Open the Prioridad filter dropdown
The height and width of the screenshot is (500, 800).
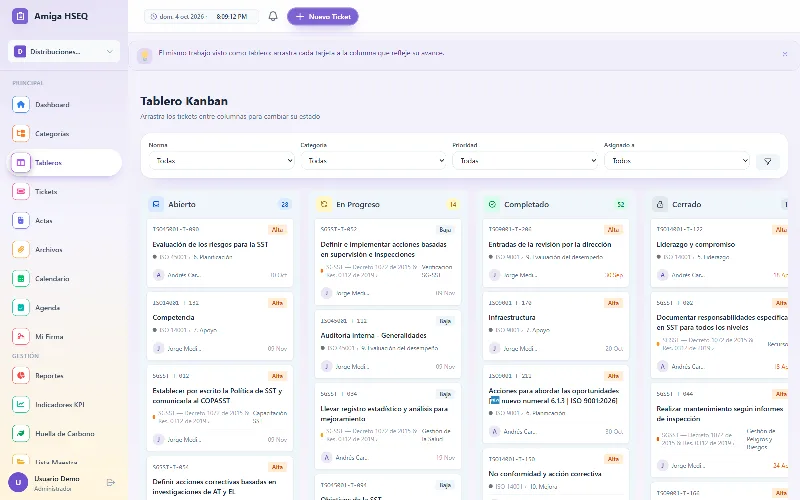(x=525, y=161)
